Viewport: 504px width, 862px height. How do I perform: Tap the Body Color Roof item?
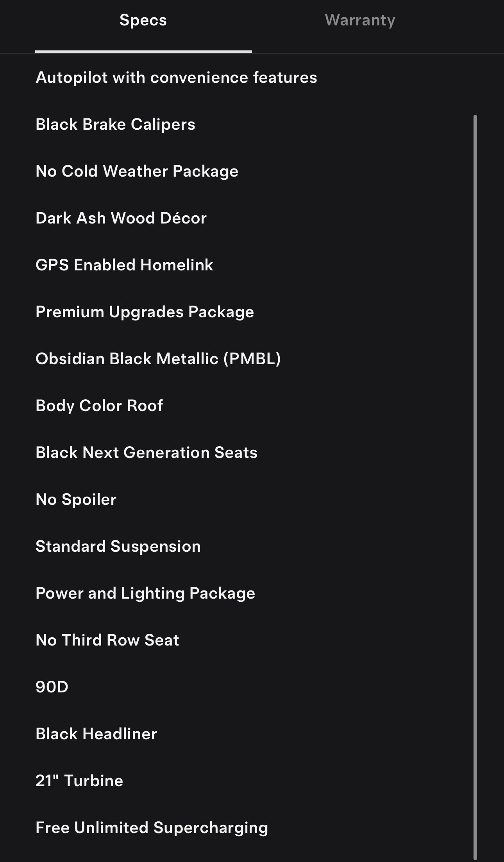(x=99, y=406)
